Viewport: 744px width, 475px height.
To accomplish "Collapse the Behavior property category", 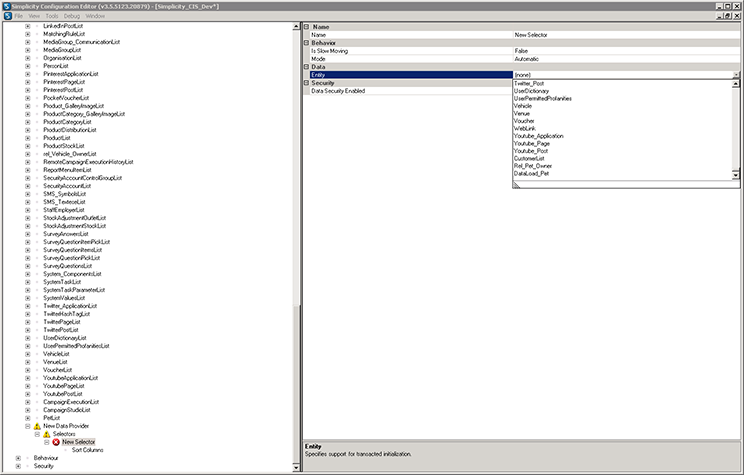I will tap(307, 43).
